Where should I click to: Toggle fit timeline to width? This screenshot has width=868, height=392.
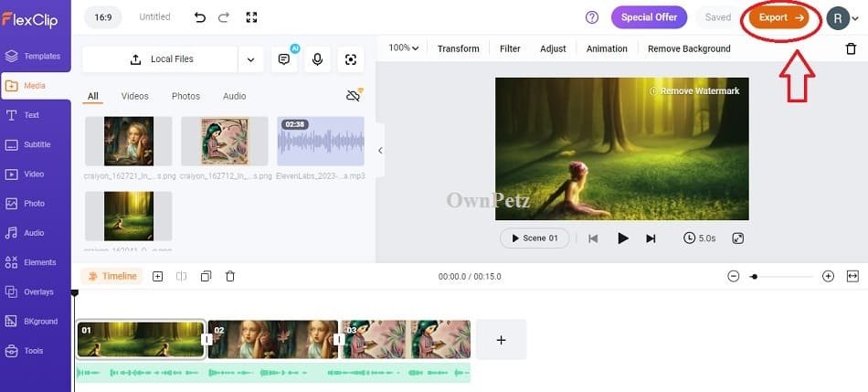pos(852,276)
